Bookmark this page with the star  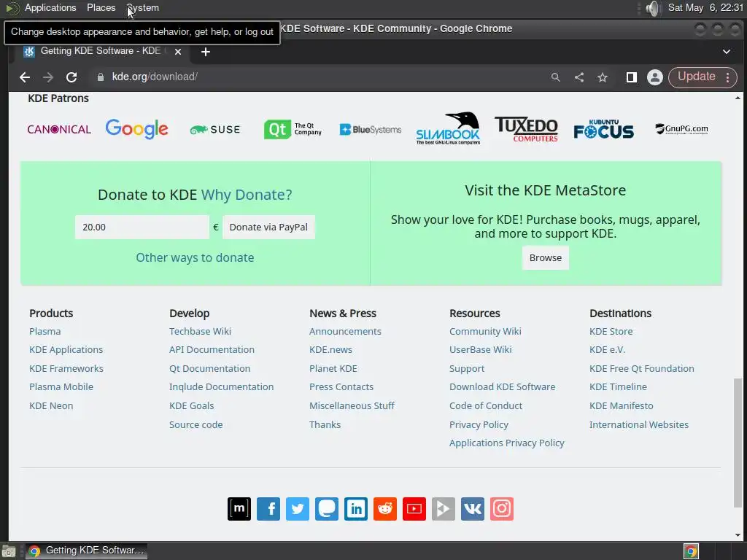[603, 77]
